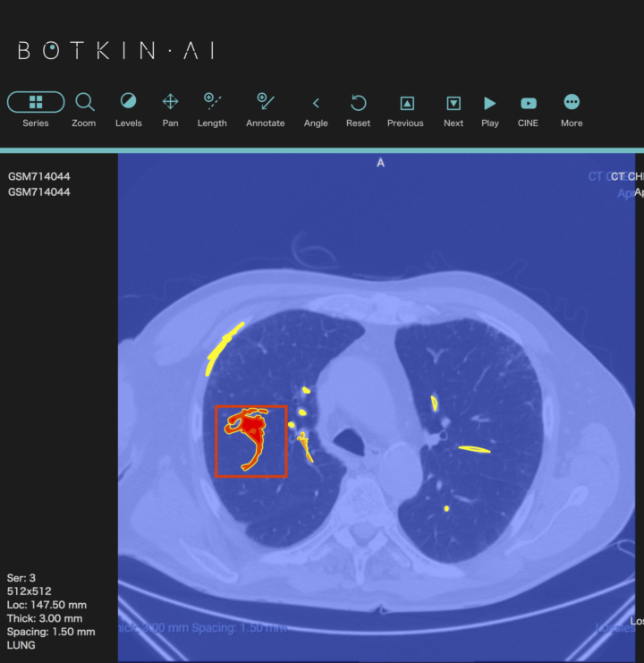Open the Series layout panel

36,102
